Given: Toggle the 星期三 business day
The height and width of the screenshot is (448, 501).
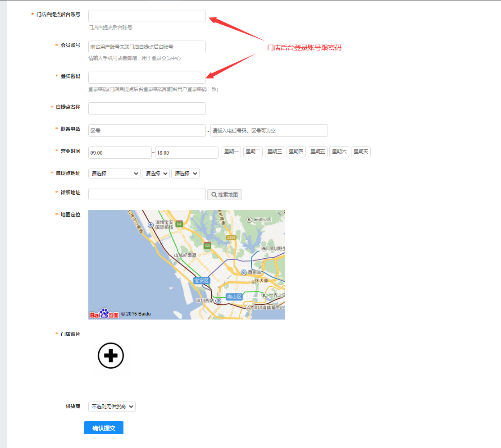Looking at the screenshot, I should [274, 152].
